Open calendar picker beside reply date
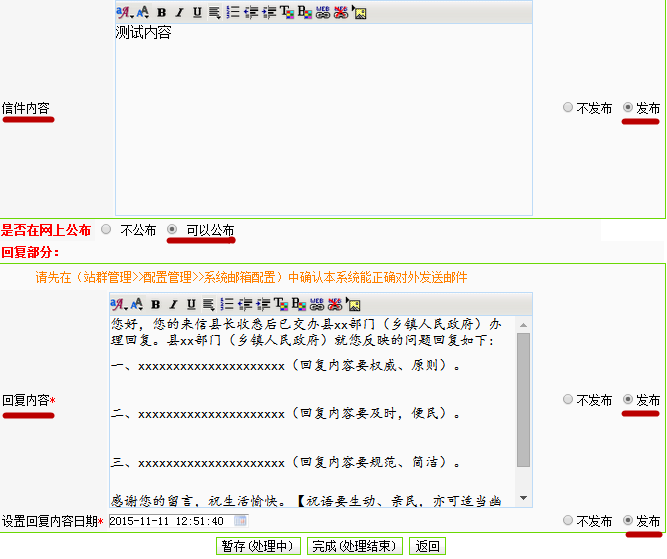This screenshot has width=667, height=559. click(240, 521)
